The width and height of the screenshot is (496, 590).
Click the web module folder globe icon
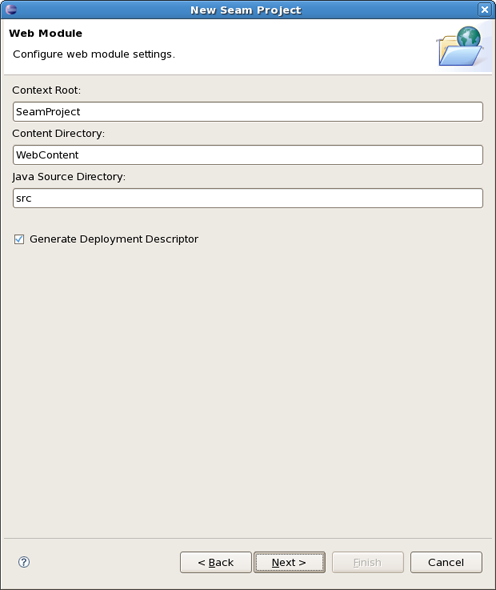[x=461, y=46]
